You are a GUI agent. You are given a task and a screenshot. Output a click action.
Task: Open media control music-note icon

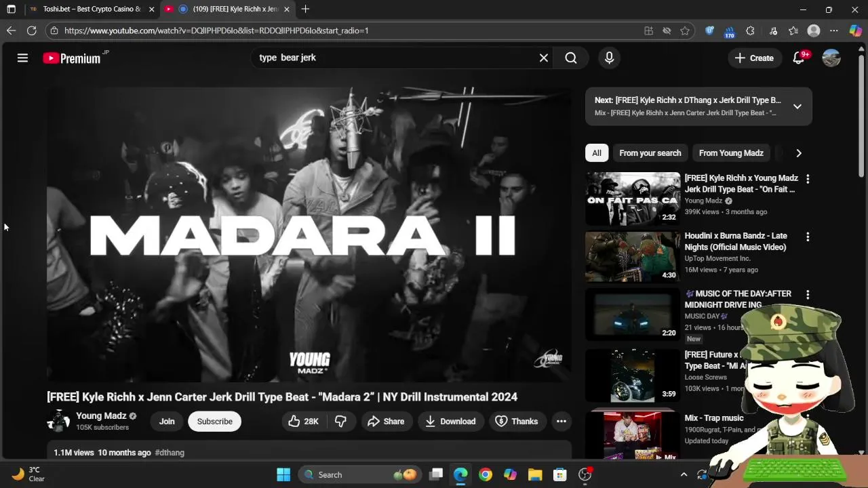pyautogui.click(x=773, y=30)
